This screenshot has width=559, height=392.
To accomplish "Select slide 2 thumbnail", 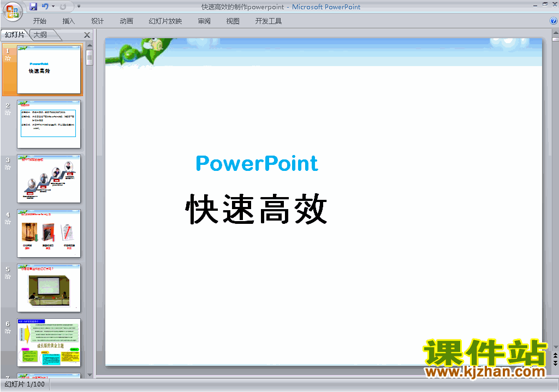I will click(49, 124).
